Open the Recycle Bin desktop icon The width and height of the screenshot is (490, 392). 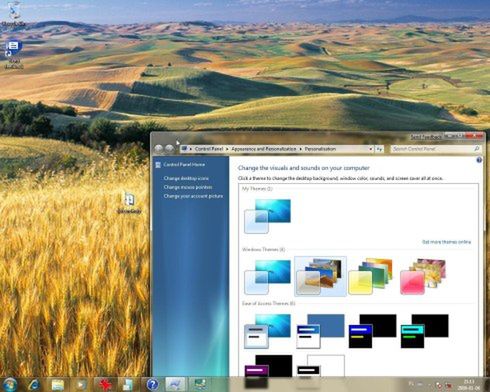pyautogui.click(x=13, y=15)
